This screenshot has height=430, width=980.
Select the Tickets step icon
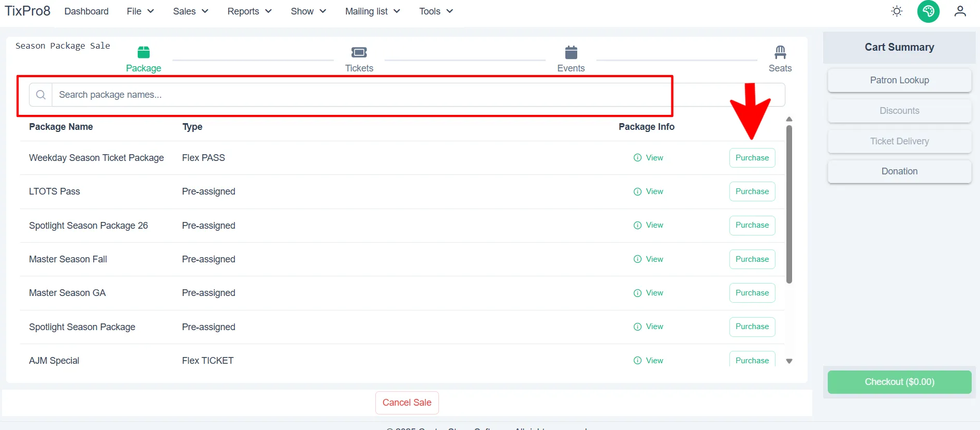click(359, 52)
